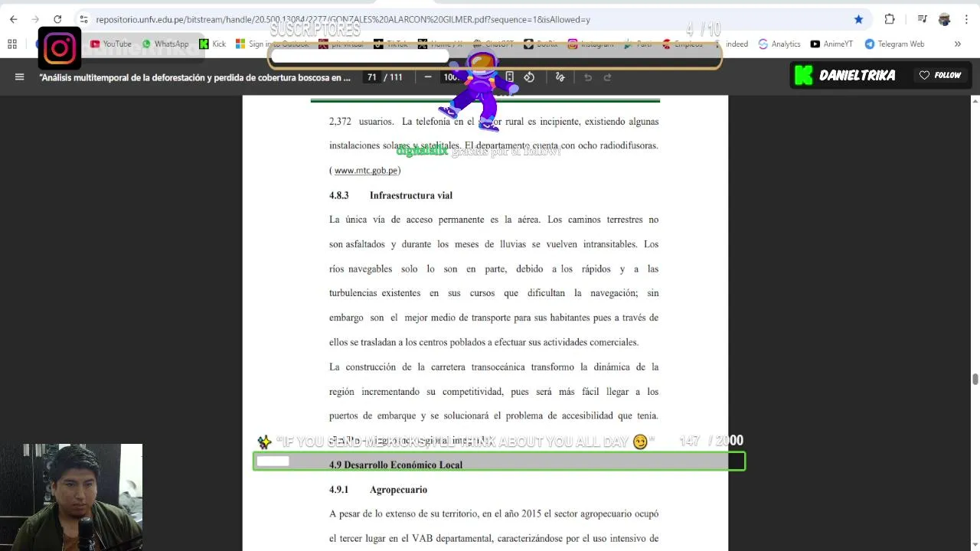Click the text 'La construcción de la carretera transoceánica'
Viewport: 980px width, 551px height.
[x=429, y=367]
